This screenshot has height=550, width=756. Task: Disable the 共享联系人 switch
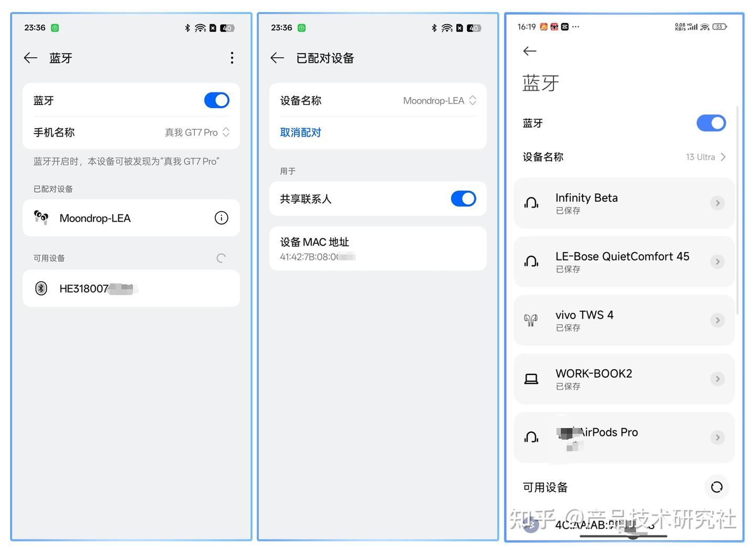pyautogui.click(x=463, y=199)
